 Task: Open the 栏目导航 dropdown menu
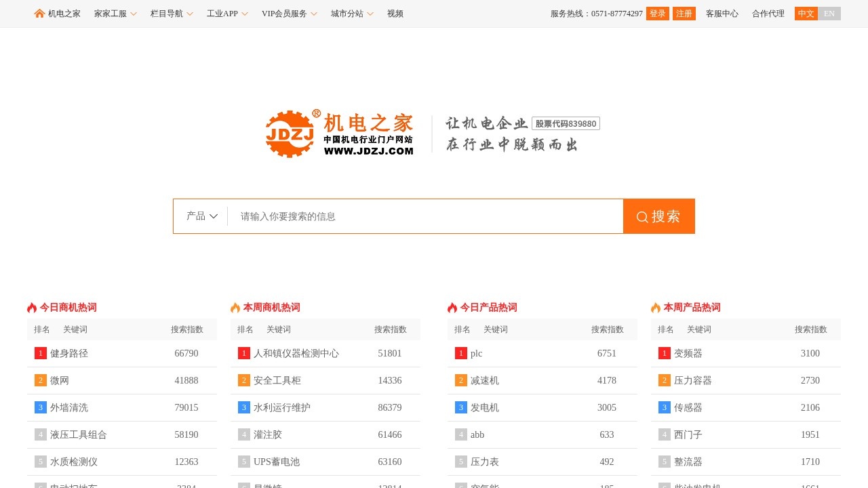[x=167, y=13]
